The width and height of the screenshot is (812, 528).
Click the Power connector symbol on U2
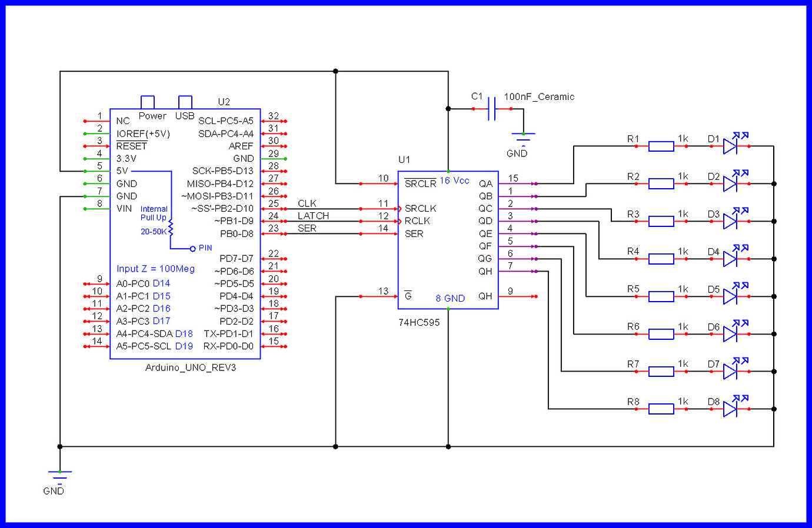(148, 101)
